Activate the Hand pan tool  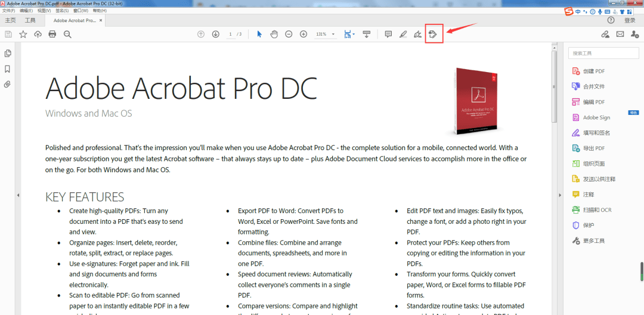point(274,35)
